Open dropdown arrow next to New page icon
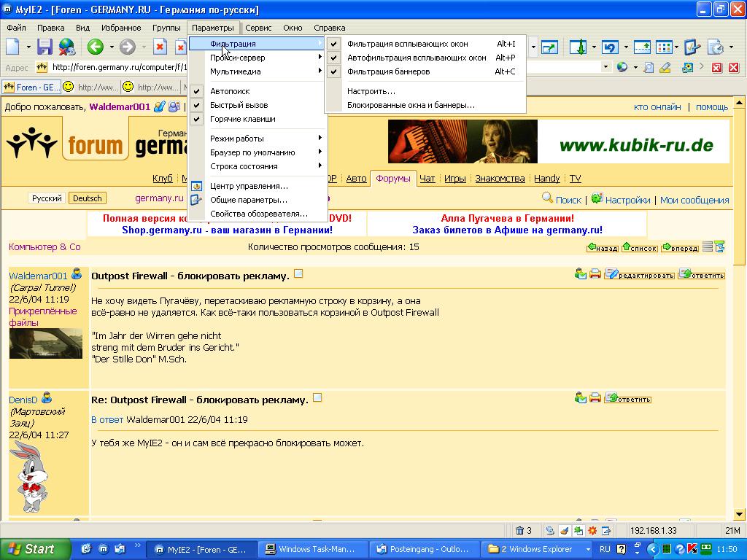 click(28, 47)
